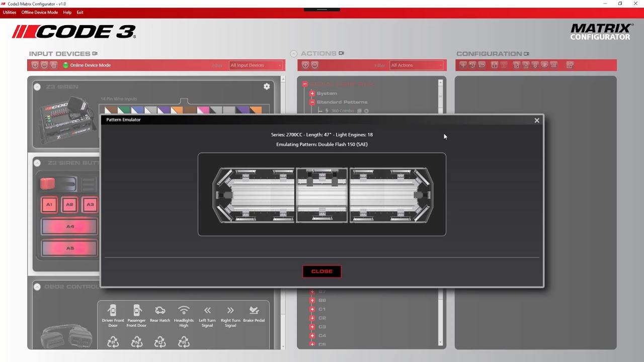This screenshot has width=644, height=362.
Task: Click the up-down arrows icon in Configuration toolbar
Action: pyautogui.click(x=535, y=65)
